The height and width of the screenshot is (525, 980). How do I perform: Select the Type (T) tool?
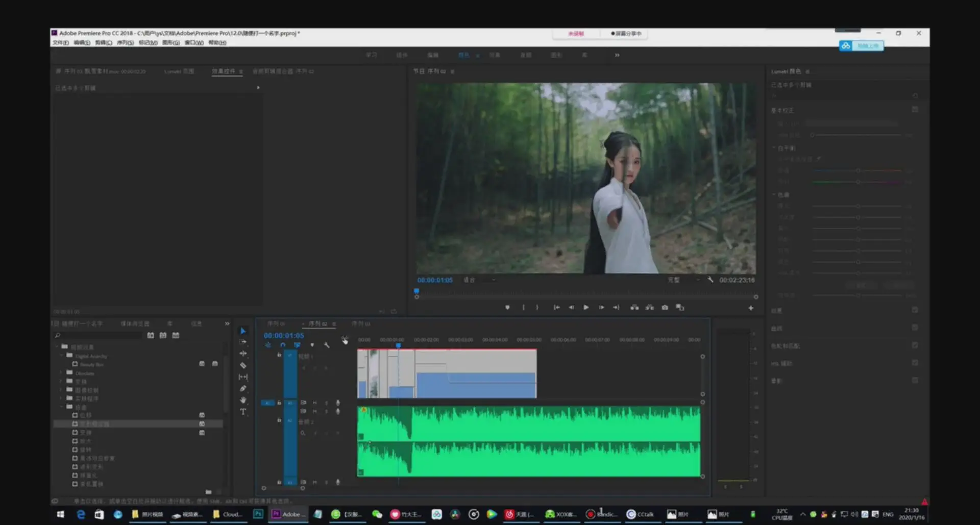[x=243, y=412]
